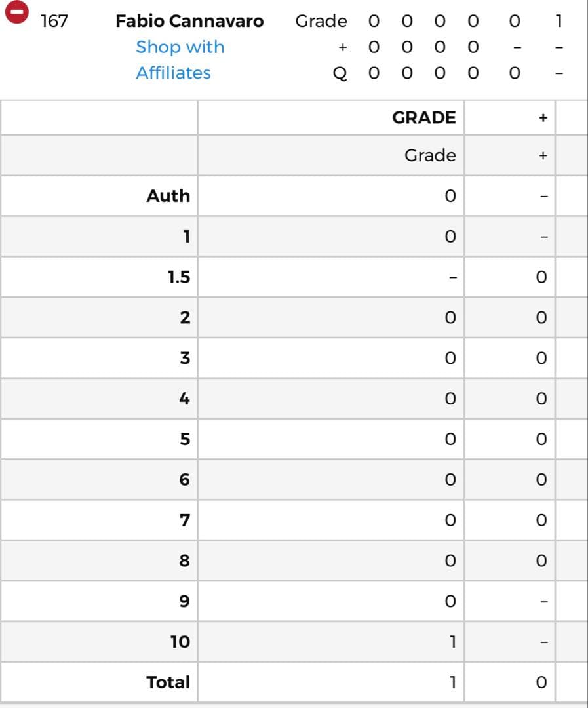Click the Grade column value in Total row
The height and width of the screenshot is (708, 588).
[452, 682]
